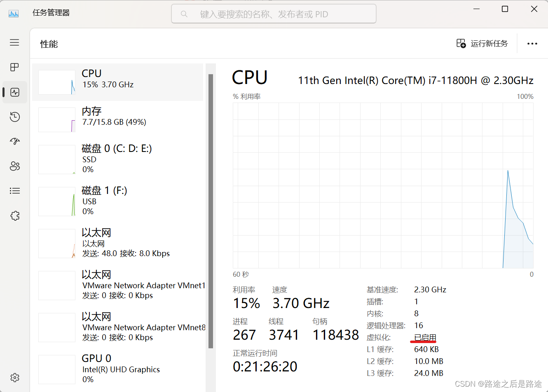This screenshot has height=392, width=548.
Task: Minimize the Task Manager window
Action: [477, 9]
